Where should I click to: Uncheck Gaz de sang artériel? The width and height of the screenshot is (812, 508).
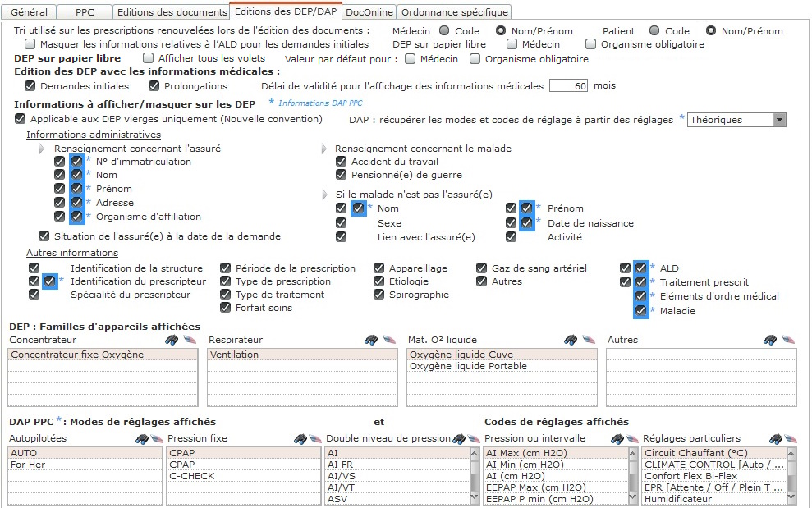click(x=482, y=268)
